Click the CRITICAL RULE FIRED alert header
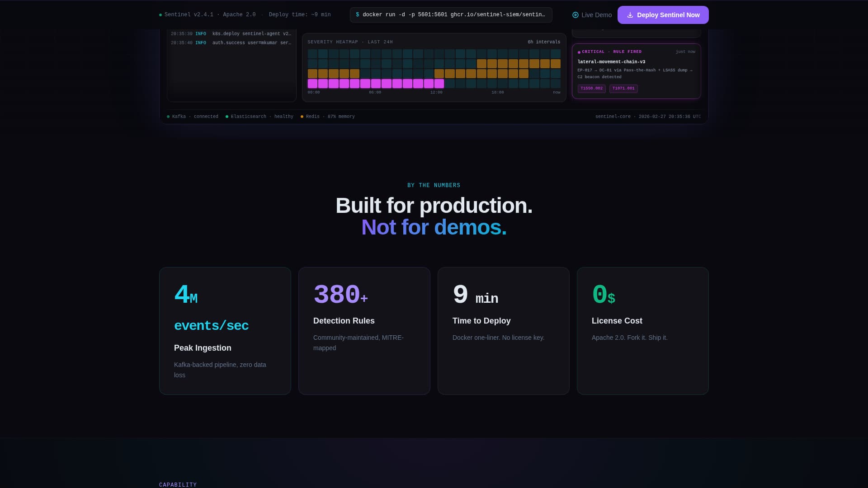This screenshot has width=868, height=488. tap(612, 52)
